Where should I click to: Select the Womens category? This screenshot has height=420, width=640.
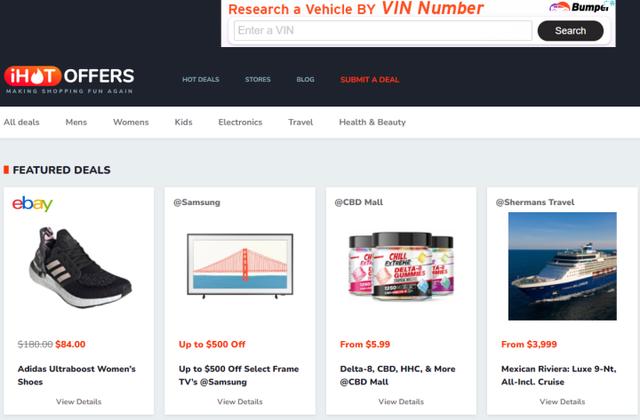(x=131, y=122)
